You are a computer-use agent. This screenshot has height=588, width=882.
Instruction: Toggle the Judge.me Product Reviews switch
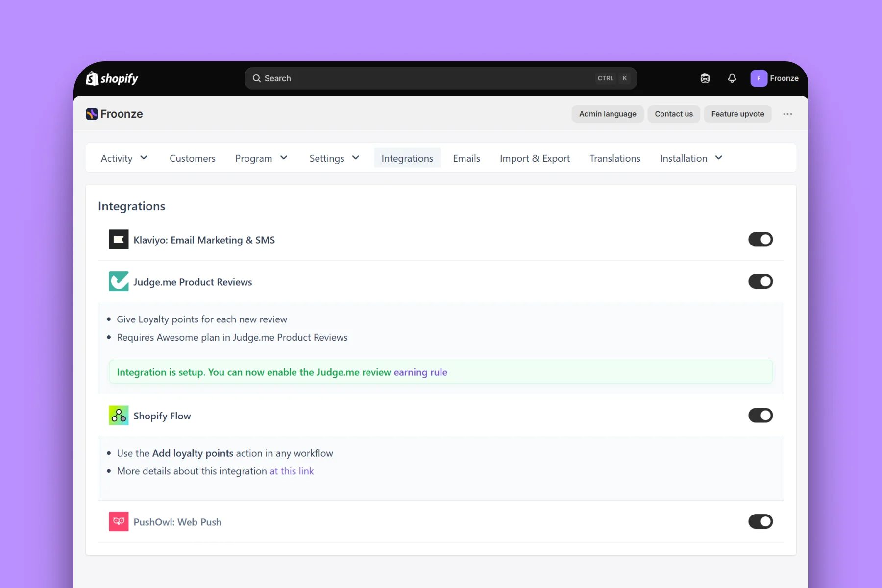[x=760, y=281]
